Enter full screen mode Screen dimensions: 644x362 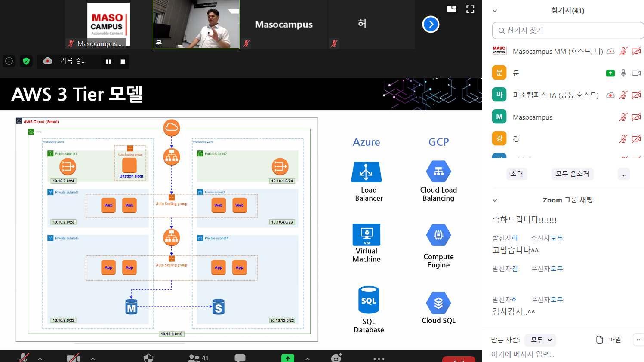[x=470, y=9]
